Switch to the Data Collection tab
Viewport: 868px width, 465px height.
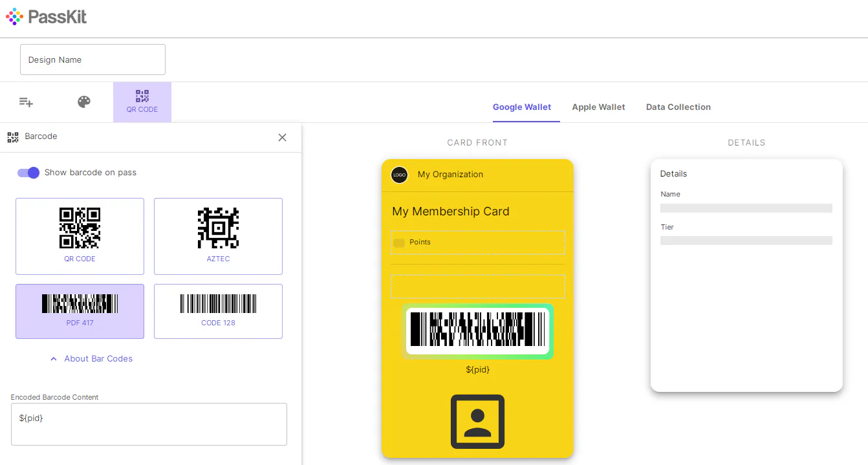tap(678, 107)
